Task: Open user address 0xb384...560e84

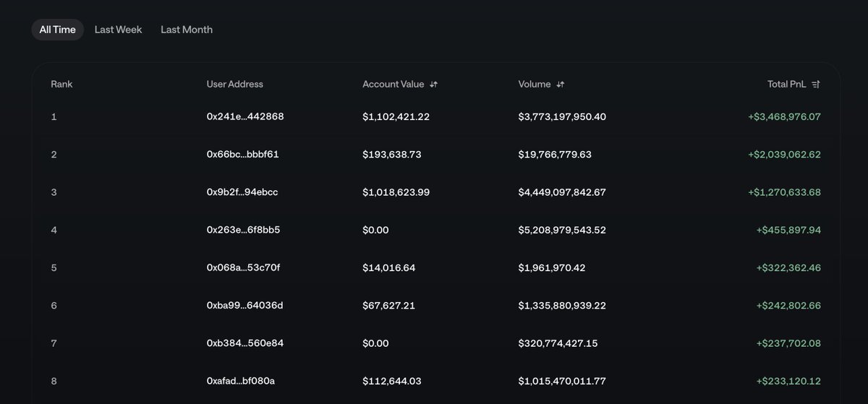Action: coord(245,343)
